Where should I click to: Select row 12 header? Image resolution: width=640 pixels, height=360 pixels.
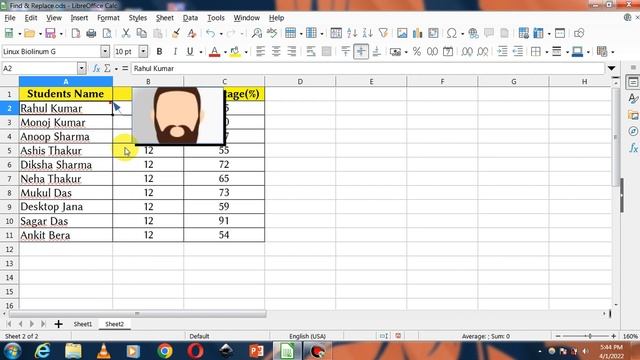click(x=9, y=249)
